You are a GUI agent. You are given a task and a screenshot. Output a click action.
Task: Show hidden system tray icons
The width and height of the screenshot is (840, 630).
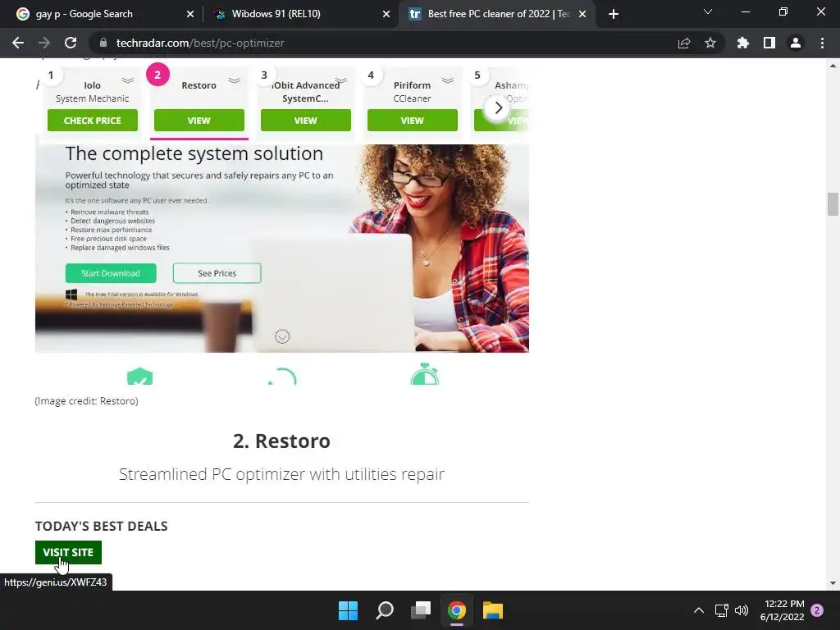point(699,610)
